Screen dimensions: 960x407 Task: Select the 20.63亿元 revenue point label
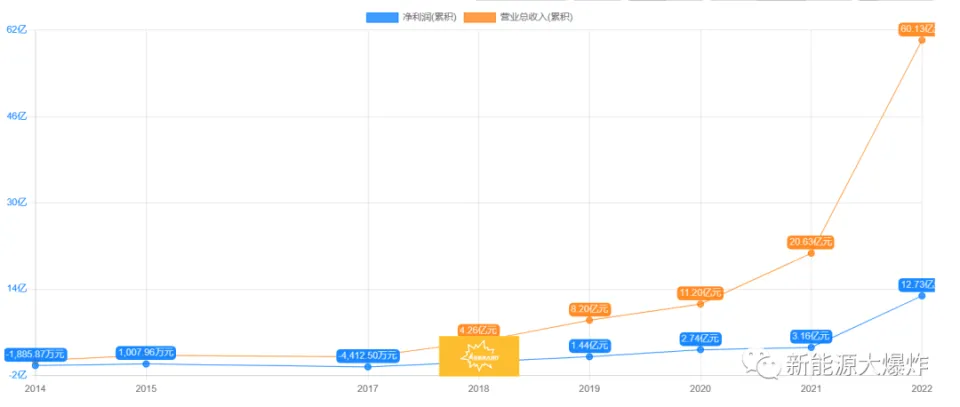[x=808, y=242]
